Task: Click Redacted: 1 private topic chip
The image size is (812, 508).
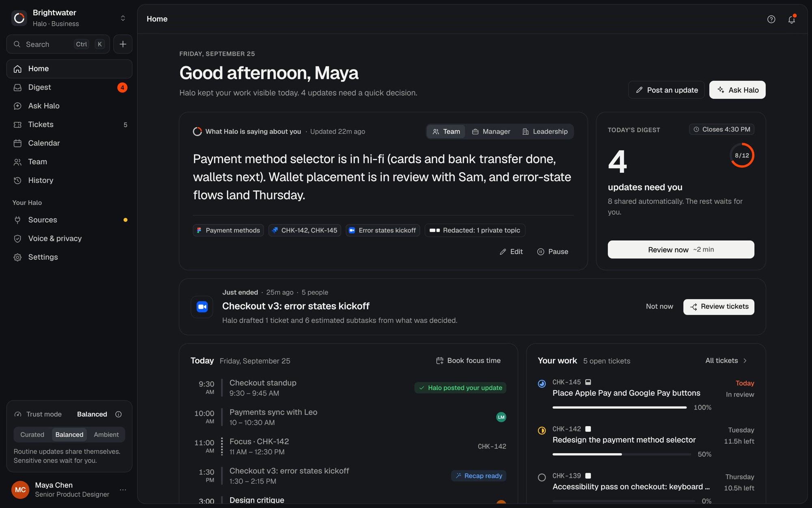Action: (x=475, y=230)
